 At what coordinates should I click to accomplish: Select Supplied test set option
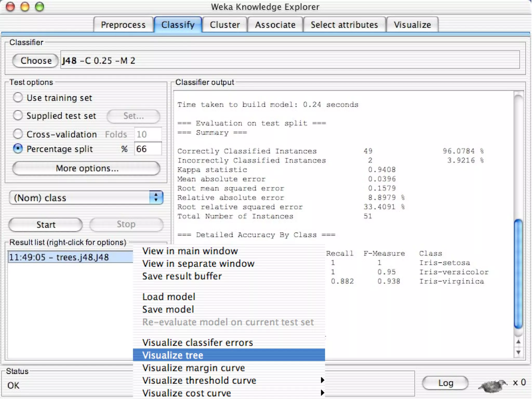click(x=18, y=115)
